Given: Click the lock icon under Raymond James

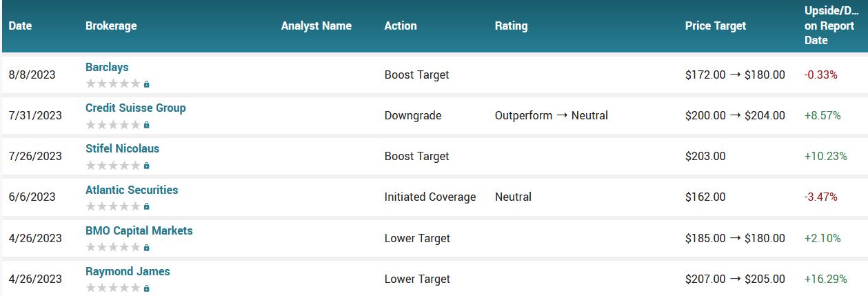Looking at the screenshot, I should [x=147, y=288].
